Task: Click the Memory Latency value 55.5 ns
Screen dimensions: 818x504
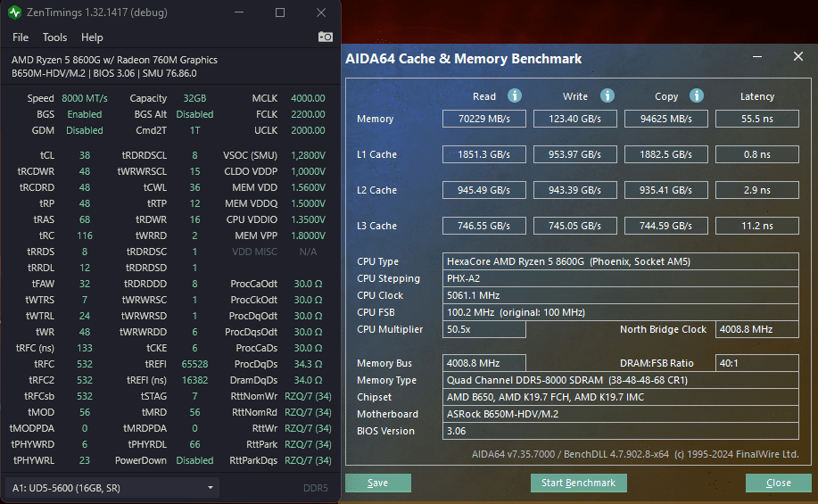Action: tap(757, 119)
